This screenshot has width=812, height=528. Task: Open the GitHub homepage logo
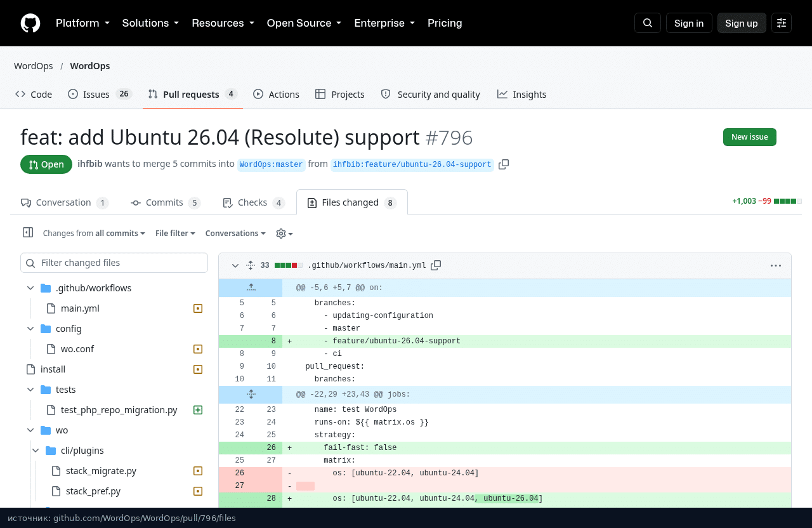tap(30, 23)
